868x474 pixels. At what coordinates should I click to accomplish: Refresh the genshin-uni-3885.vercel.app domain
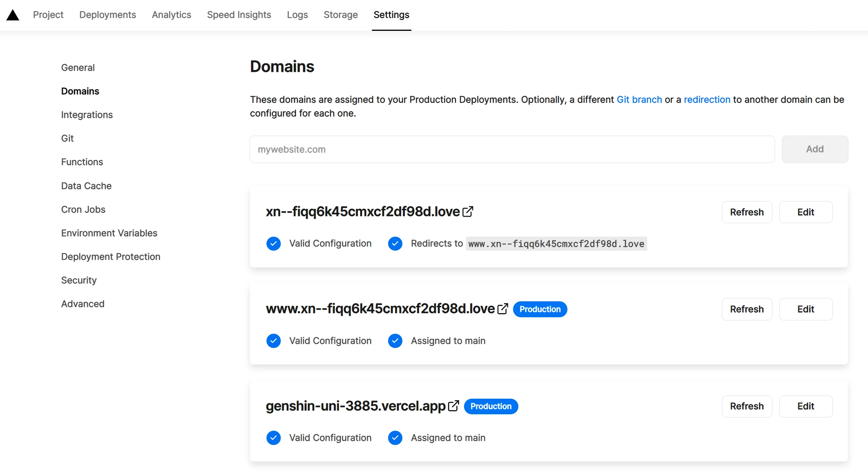[x=746, y=406]
